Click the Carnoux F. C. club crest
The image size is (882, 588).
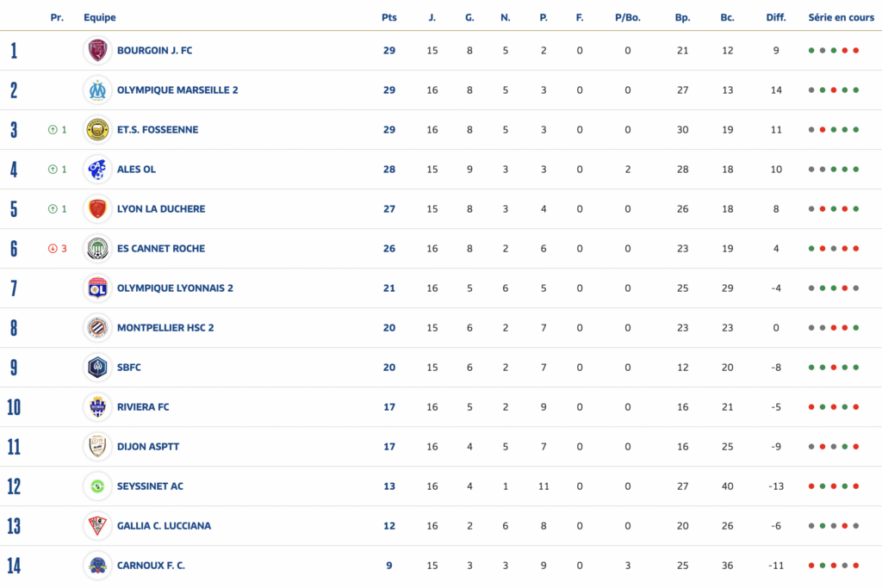(x=98, y=566)
